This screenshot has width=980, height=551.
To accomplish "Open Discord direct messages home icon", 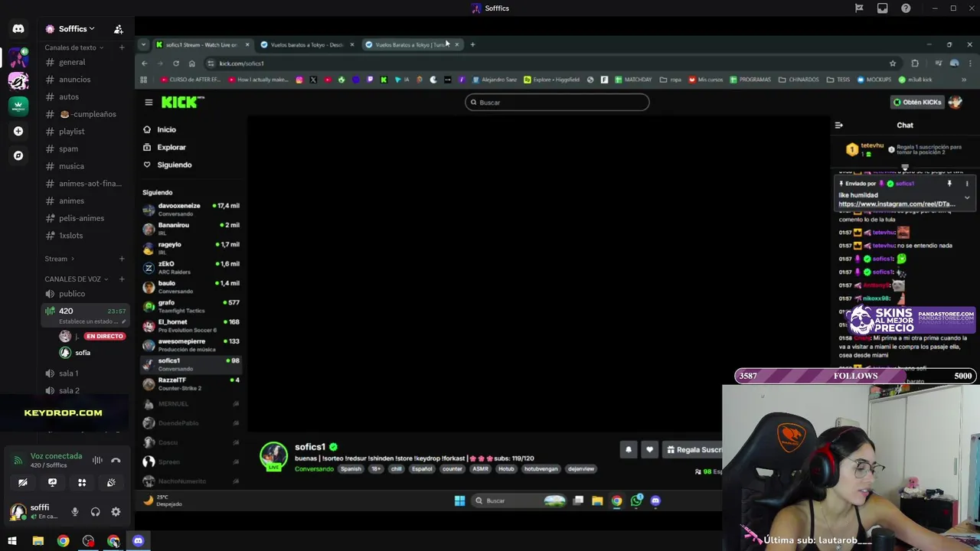I will 18,29.
